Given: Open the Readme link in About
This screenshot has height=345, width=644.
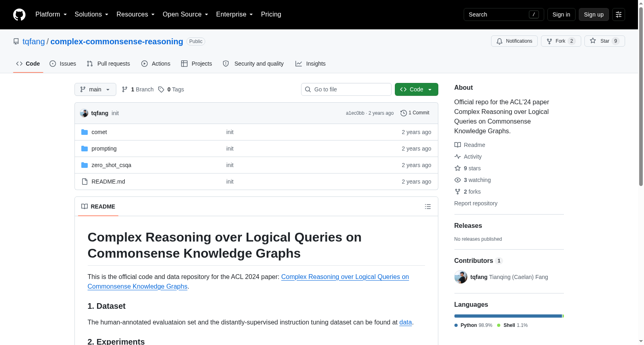Looking at the screenshot, I should pyautogui.click(x=470, y=145).
